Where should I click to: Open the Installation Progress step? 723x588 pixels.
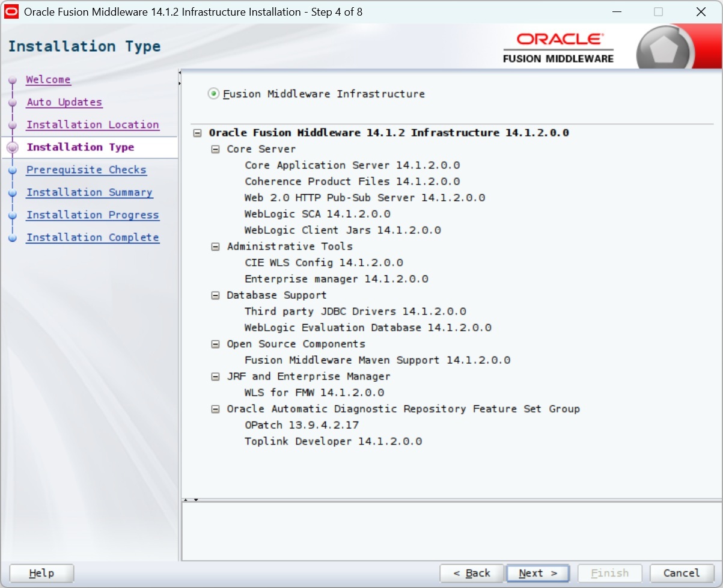pos(93,215)
